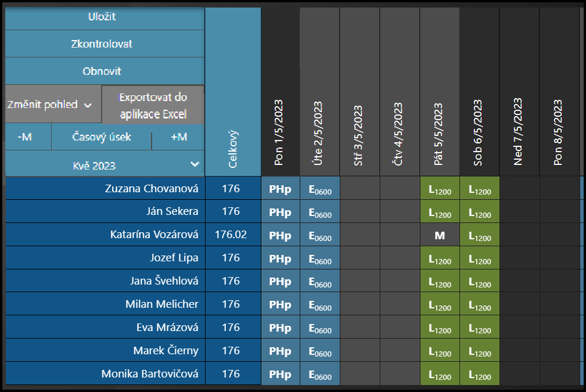Click Katarína Vozárová's total 176.02
Screen dimensions: 586x392
coord(231,235)
